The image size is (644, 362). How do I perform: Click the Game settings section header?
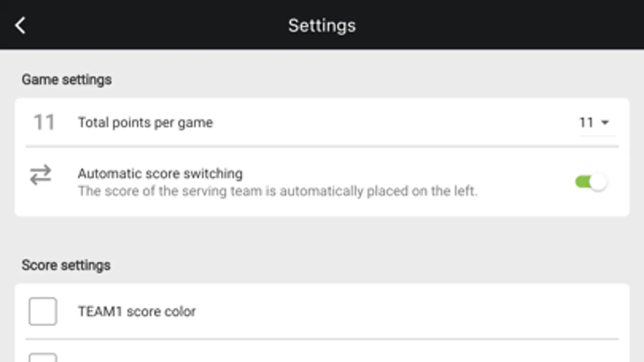(67, 80)
